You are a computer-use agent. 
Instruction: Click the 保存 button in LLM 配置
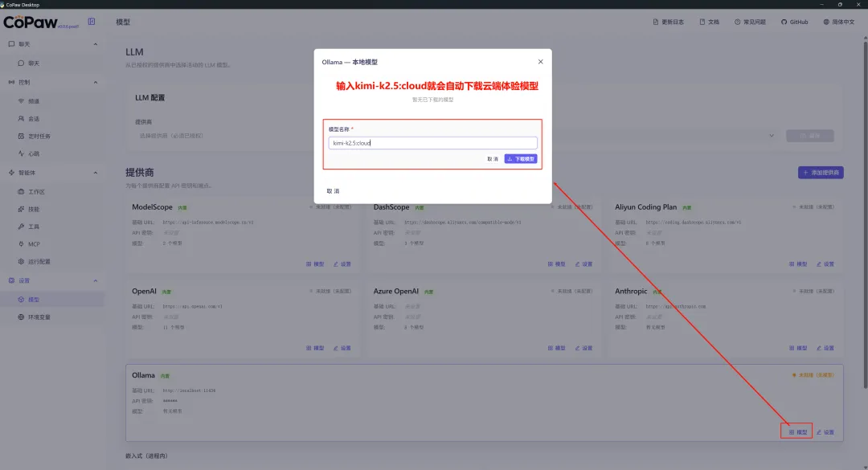tap(809, 136)
